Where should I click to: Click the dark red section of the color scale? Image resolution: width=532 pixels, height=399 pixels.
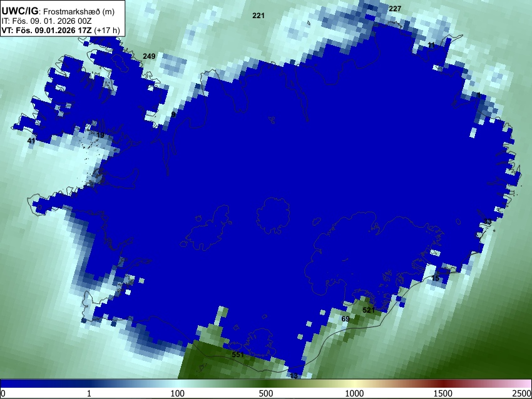point(443,383)
